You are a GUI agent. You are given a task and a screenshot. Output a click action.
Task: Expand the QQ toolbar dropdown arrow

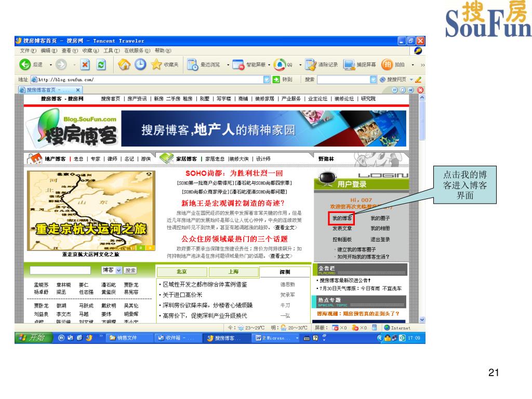tap(300, 64)
